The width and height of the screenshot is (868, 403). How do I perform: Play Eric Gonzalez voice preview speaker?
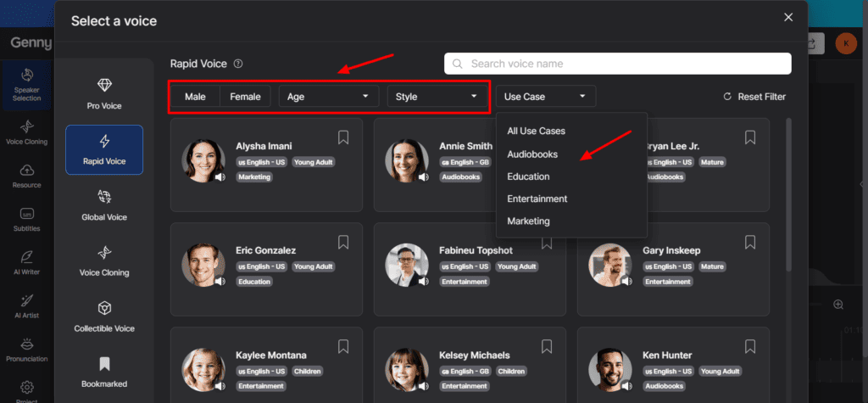tap(220, 281)
